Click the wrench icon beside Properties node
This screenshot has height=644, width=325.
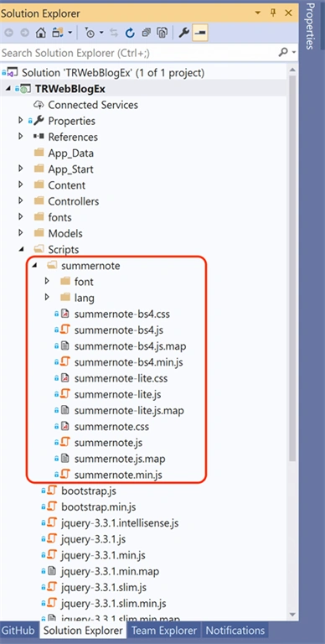click(x=39, y=121)
